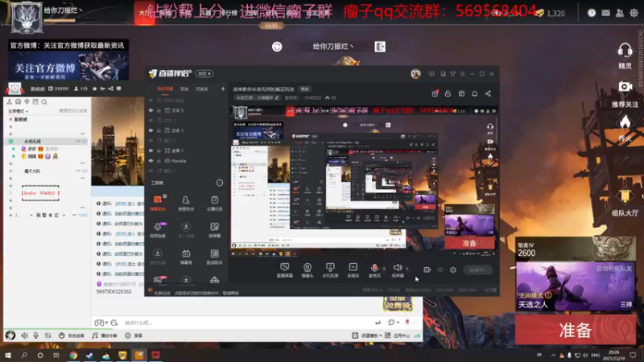
Task: Expand the 瘤子大队 channel in YY
Action: 10,171
